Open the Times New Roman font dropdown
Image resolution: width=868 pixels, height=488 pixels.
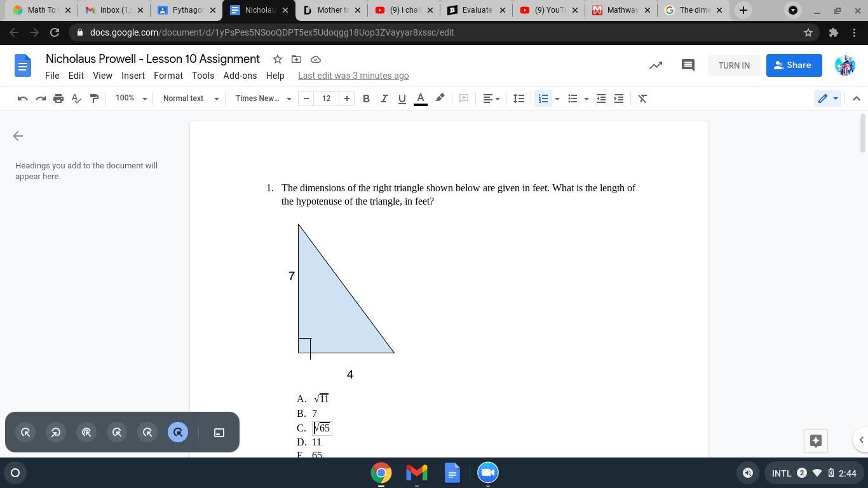pos(263,98)
